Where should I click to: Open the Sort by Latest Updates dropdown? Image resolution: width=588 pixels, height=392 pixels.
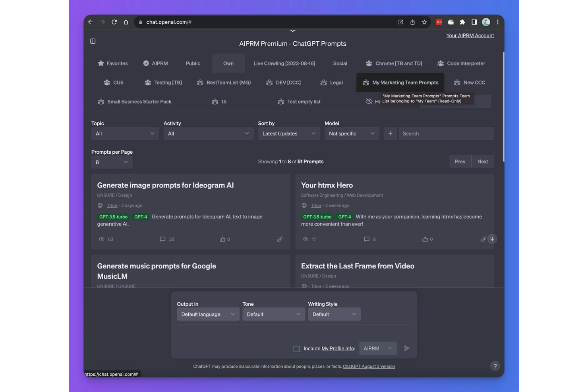288,133
